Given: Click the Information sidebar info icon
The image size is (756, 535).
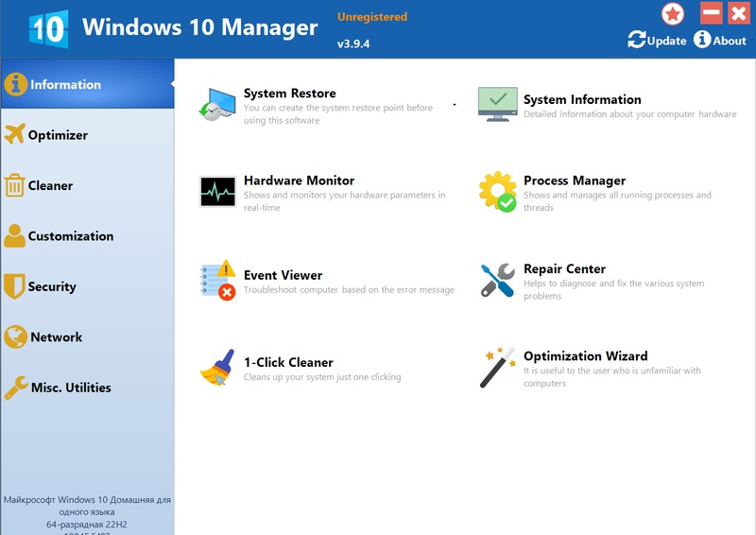Looking at the screenshot, I should (x=16, y=84).
